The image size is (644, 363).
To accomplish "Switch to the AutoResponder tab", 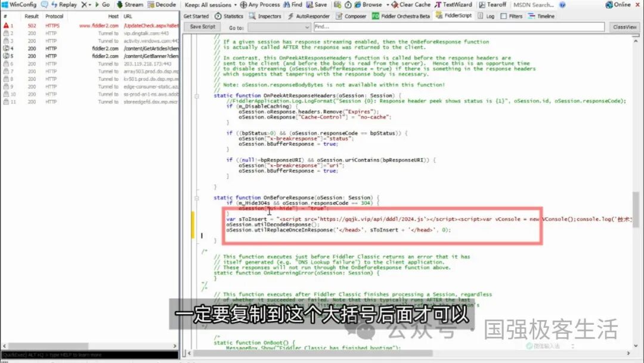I will coord(308,17).
